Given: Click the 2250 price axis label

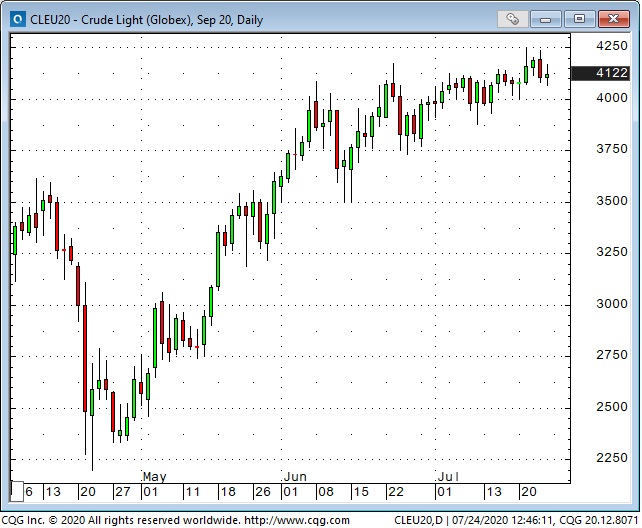Looking at the screenshot, I should (x=611, y=458).
